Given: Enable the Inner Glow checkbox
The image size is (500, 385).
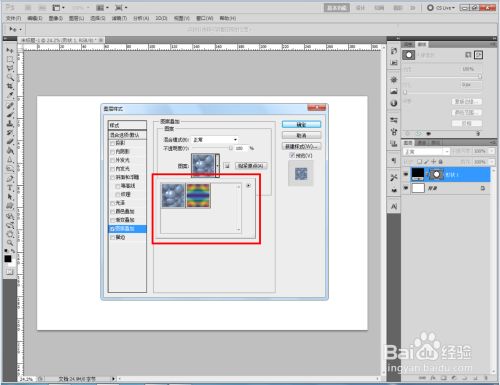Looking at the screenshot, I should (x=112, y=169).
